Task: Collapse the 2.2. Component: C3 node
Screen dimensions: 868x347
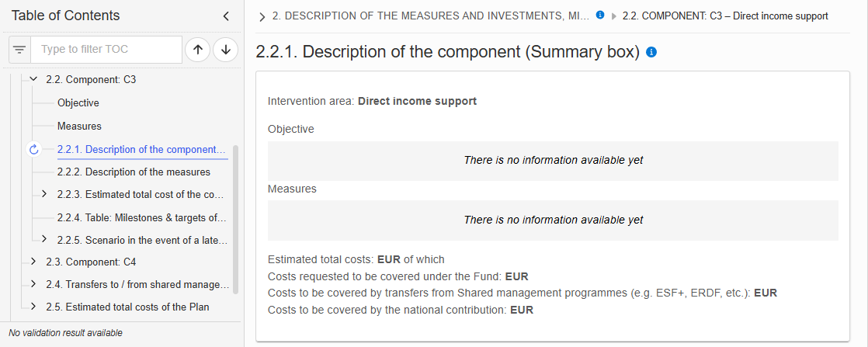Action: [x=33, y=80]
